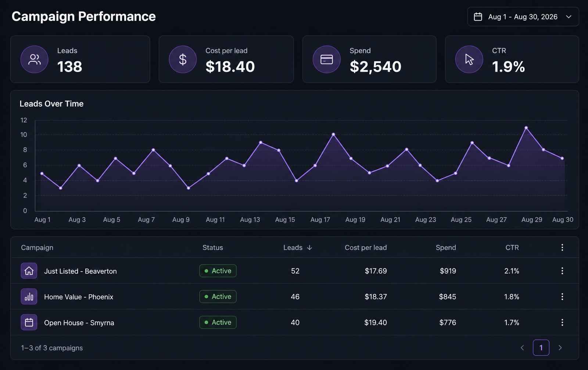Select page 1 in pagination
588x370 pixels.
[541, 348]
